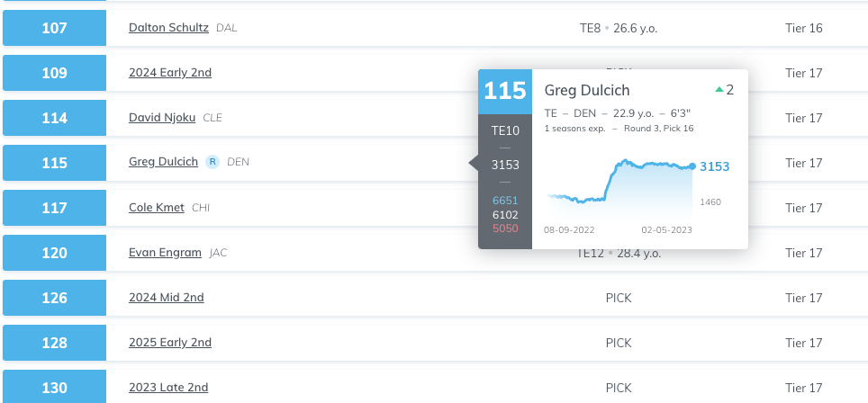Open the 2025 Early 2nd pick link
The height and width of the screenshot is (403, 868).
(170, 342)
